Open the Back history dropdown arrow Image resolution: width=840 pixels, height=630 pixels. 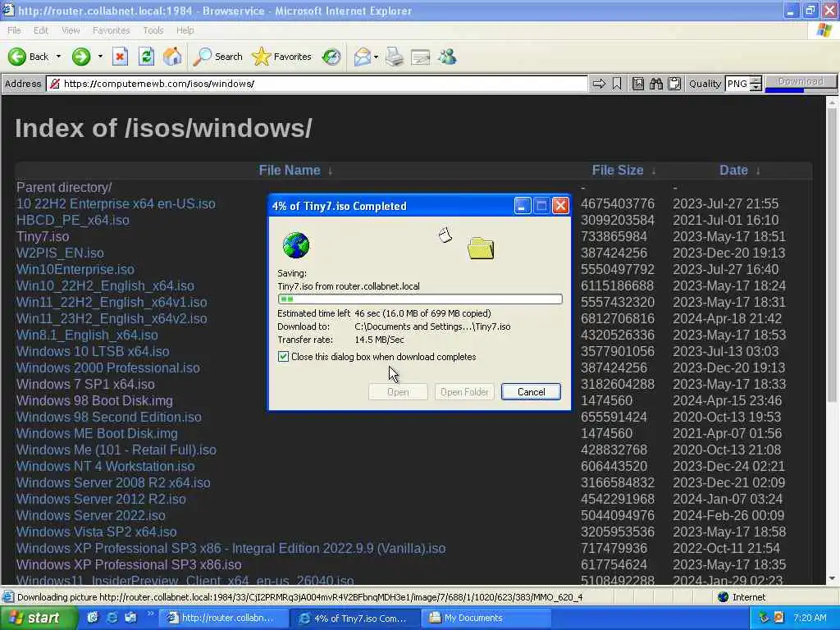pyautogui.click(x=58, y=57)
